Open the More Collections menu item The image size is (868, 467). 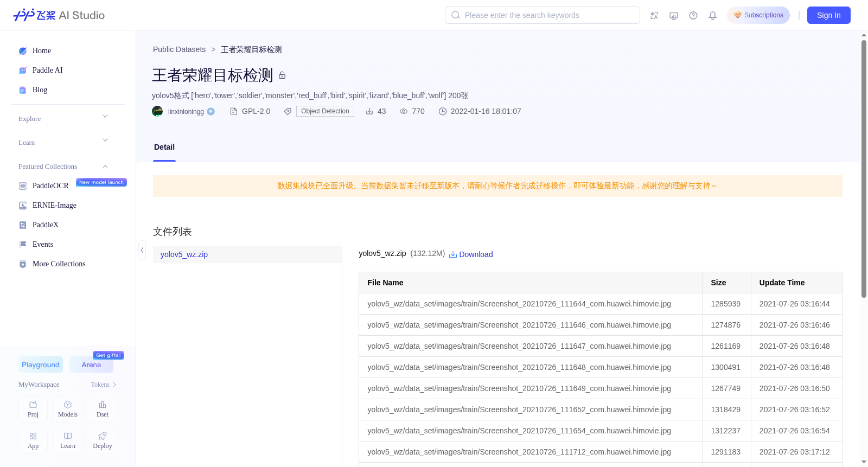(59, 264)
